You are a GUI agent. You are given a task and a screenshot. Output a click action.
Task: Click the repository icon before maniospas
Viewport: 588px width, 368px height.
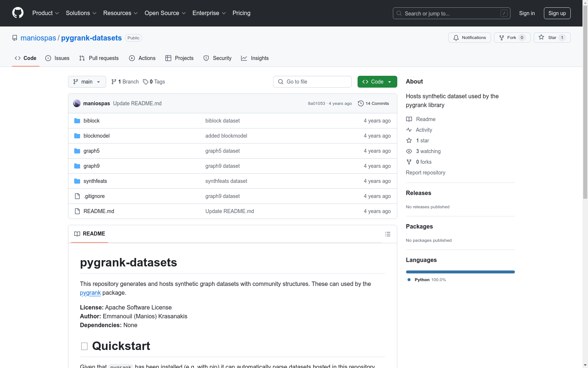(15, 38)
